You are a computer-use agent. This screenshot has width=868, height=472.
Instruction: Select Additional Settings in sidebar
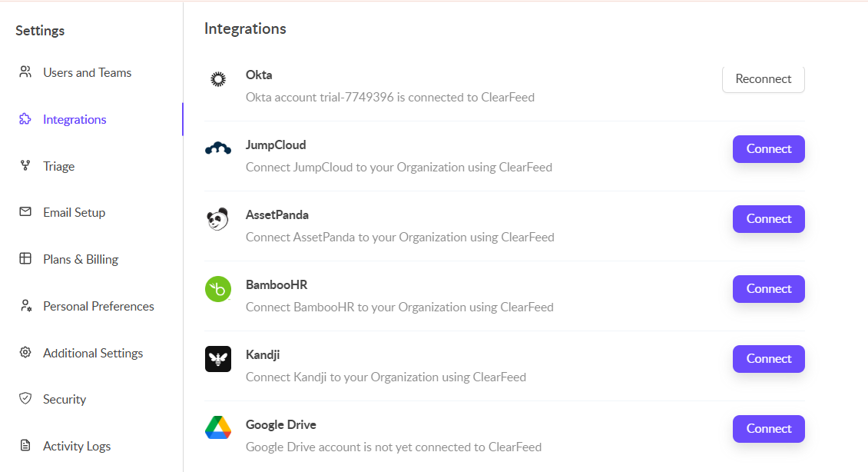93,353
